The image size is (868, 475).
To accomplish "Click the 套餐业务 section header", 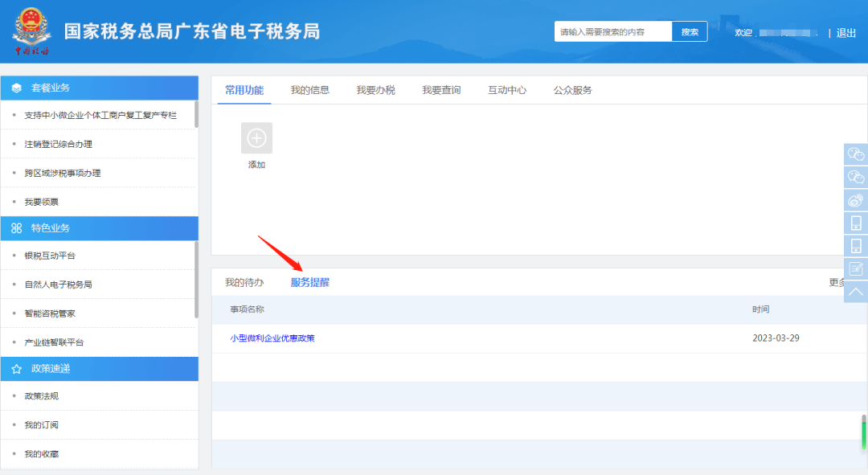I will click(100, 88).
